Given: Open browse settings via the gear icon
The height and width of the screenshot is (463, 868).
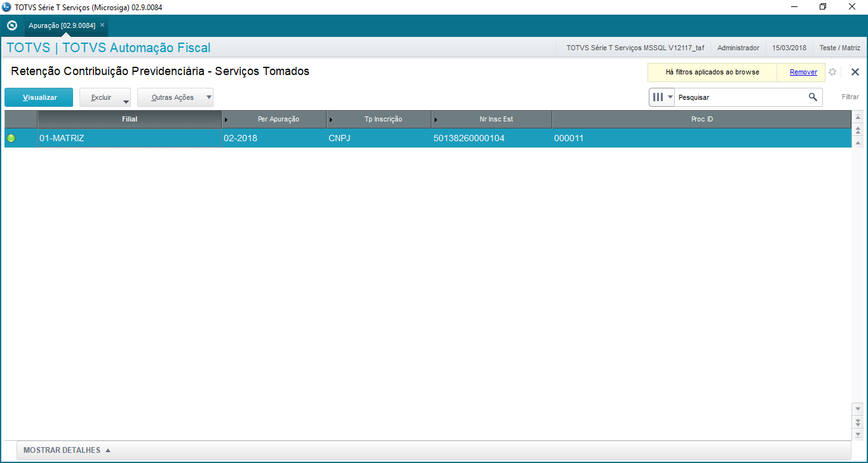Looking at the screenshot, I should pos(832,72).
